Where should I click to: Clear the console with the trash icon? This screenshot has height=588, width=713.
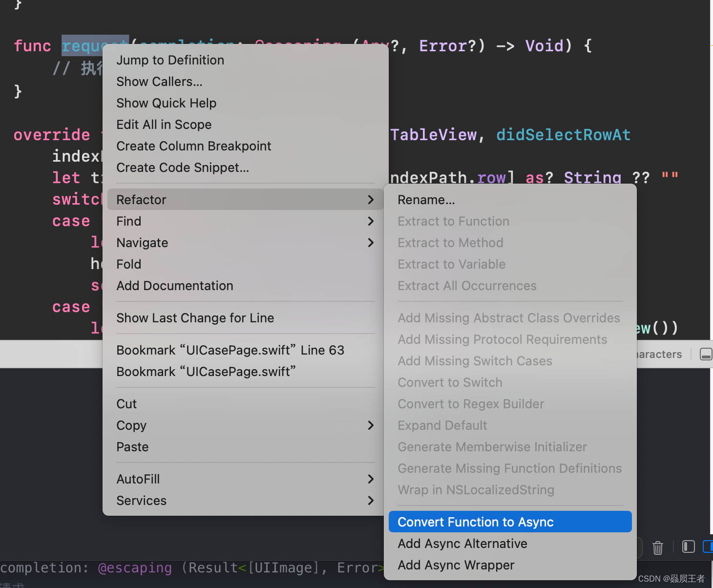658,547
